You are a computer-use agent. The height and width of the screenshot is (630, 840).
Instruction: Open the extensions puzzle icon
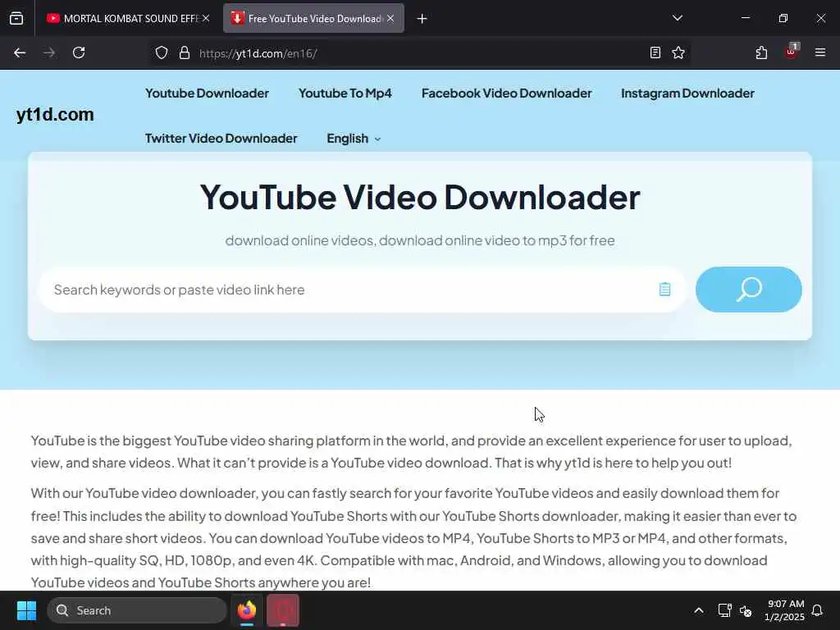coord(761,52)
